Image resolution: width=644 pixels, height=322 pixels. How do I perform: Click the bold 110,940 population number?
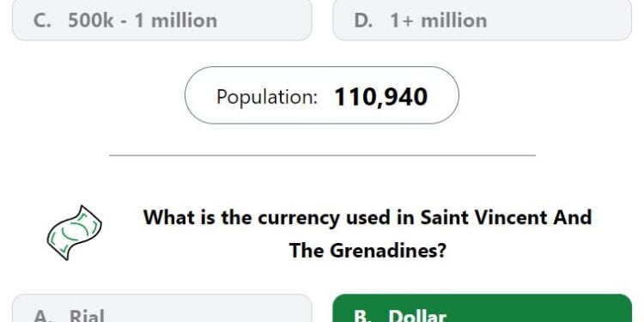(x=381, y=97)
